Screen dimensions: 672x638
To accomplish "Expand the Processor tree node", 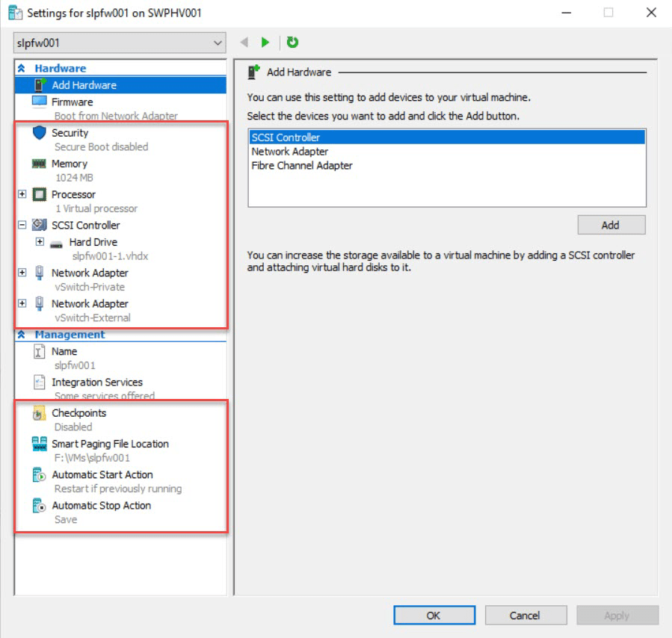I will point(22,194).
